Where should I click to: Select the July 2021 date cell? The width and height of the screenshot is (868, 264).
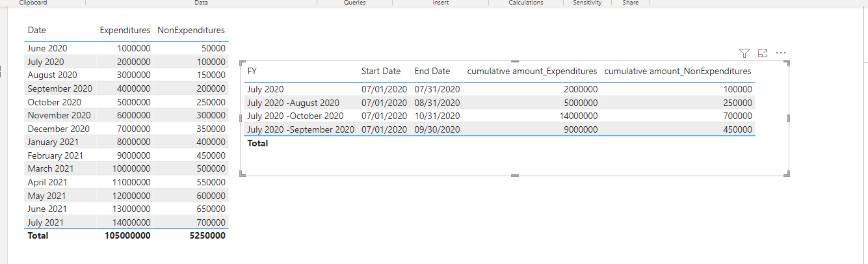coord(46,222)
